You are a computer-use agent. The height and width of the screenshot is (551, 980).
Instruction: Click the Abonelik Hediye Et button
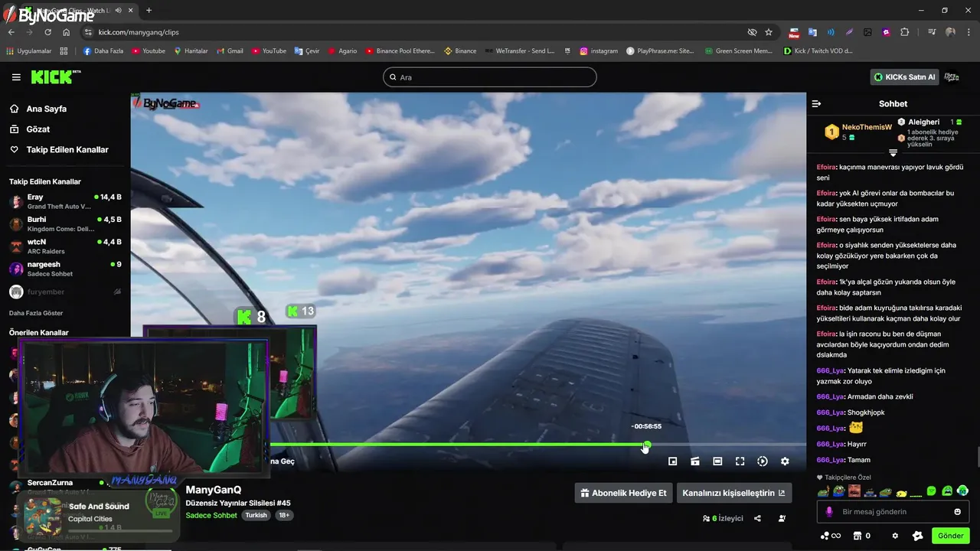tap(623, 493)
